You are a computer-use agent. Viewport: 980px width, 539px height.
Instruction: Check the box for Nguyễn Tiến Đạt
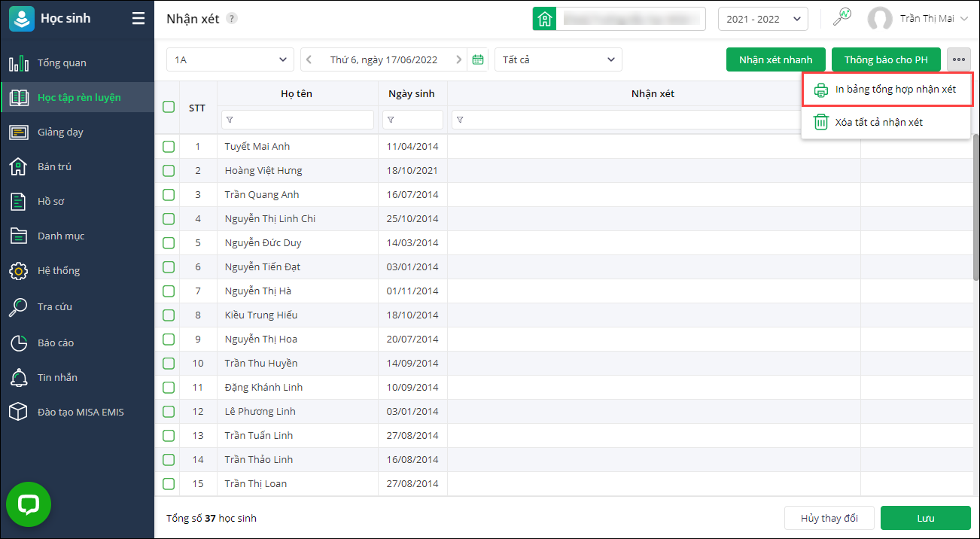(x=169, y=266)
